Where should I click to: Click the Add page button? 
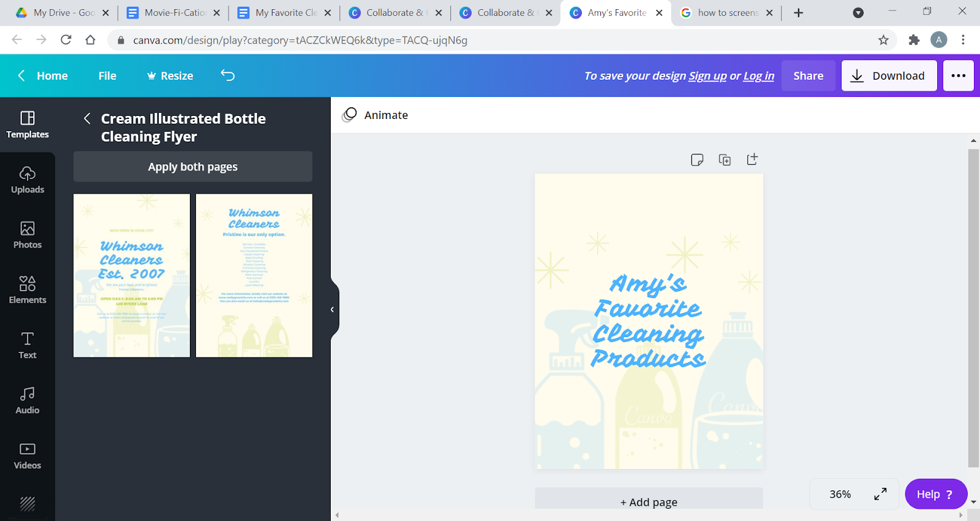(x=649, y=502)
